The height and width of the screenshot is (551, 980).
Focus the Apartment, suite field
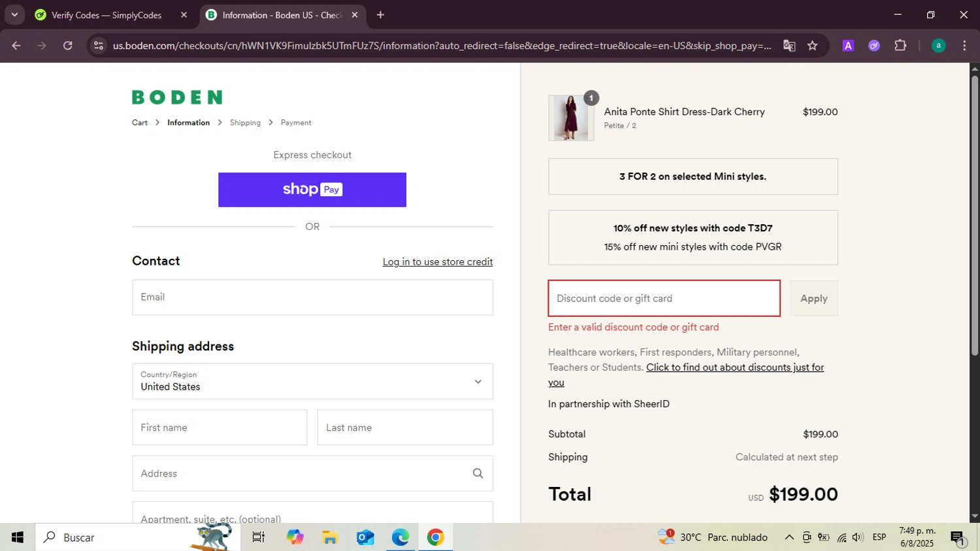[x=312, y=513]
